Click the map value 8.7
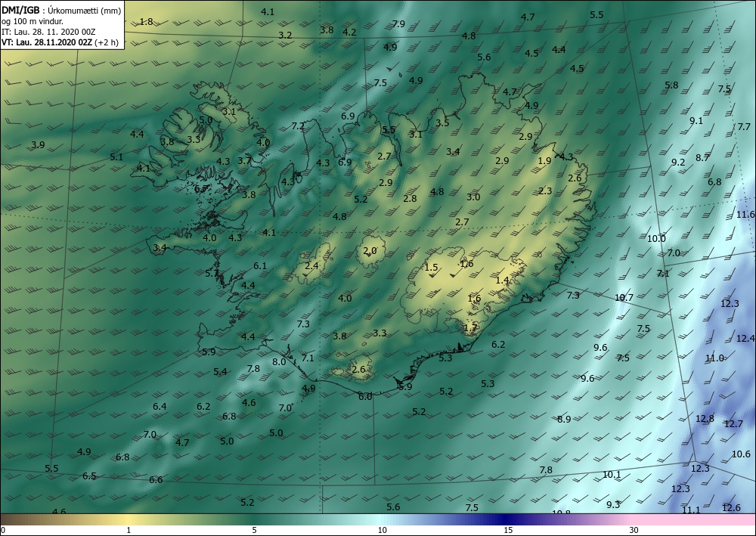Screen dimensions: 756x536 point(702,157)
